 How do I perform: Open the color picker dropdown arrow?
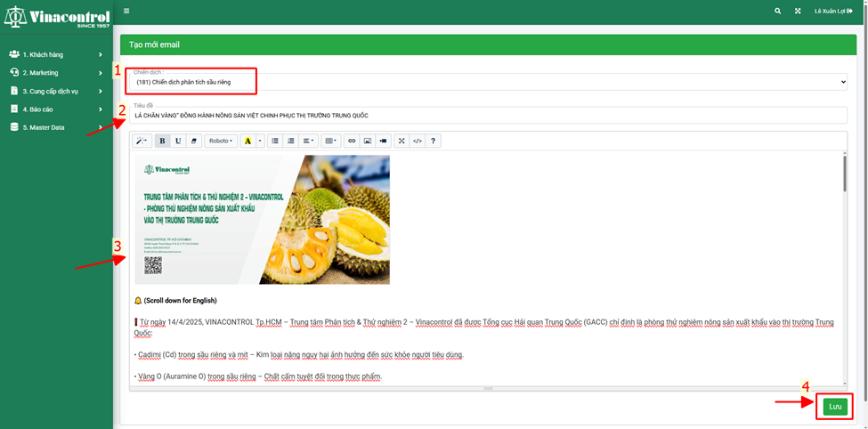tap(260, 142)
